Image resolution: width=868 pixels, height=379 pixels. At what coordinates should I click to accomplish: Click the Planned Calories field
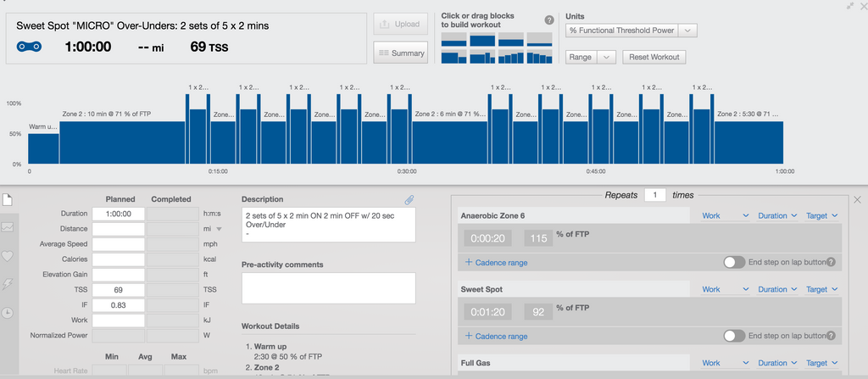[x=119, y=259]
